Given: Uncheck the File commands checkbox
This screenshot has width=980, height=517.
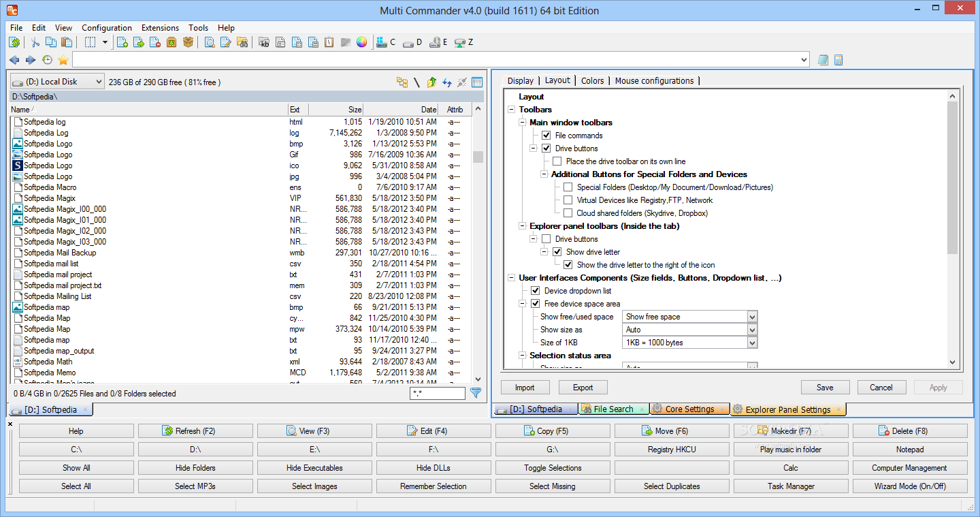Looking at the screenshot, I should 546,136.
